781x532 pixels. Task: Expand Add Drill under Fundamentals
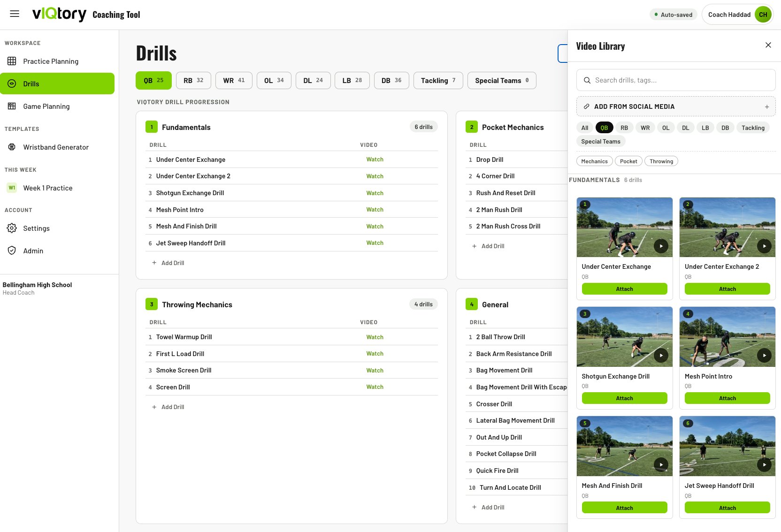[x=168, y=263]
